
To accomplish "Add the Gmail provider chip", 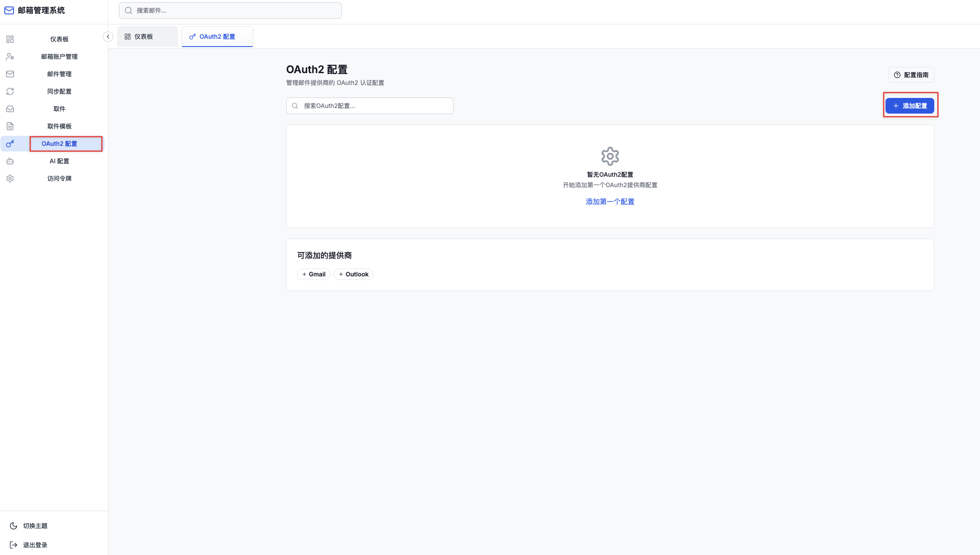I will point(314,274).
